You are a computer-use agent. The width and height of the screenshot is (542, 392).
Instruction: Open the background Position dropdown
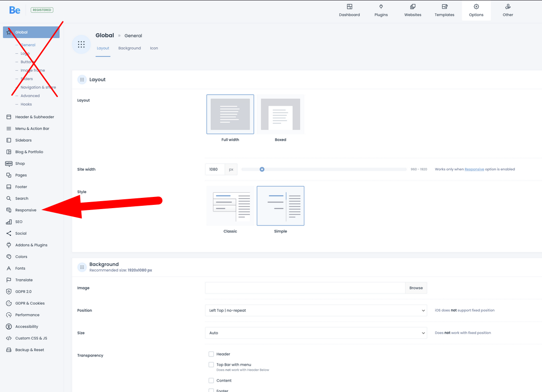[x=316, y=310]
